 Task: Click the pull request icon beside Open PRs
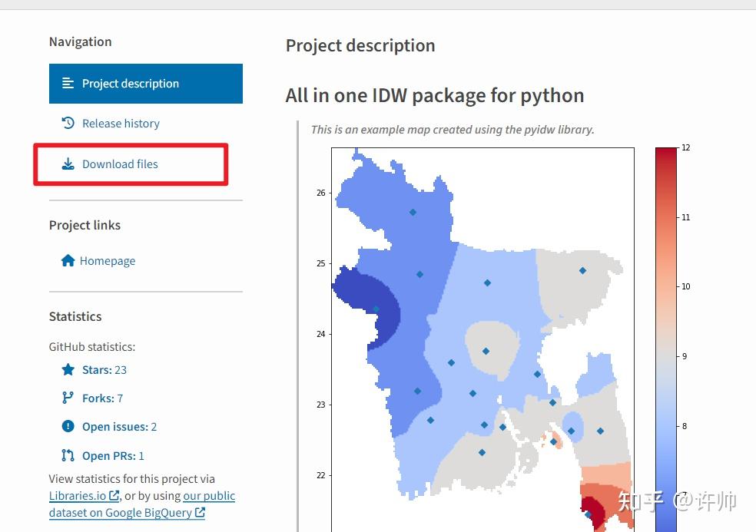(x=68, y=454)
